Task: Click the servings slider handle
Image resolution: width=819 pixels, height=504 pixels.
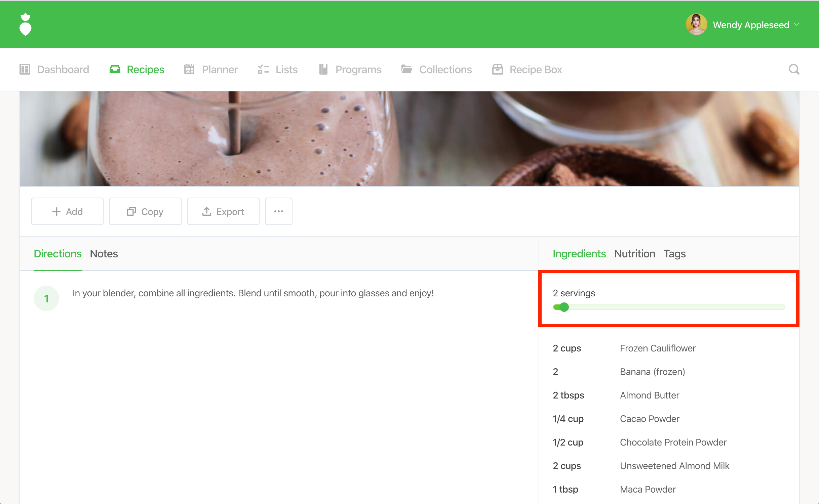Action: tap(564, 307)
